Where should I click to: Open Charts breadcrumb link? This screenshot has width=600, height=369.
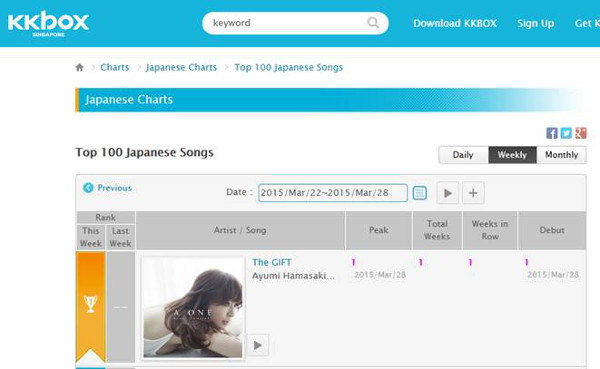(x=114, y=67)
